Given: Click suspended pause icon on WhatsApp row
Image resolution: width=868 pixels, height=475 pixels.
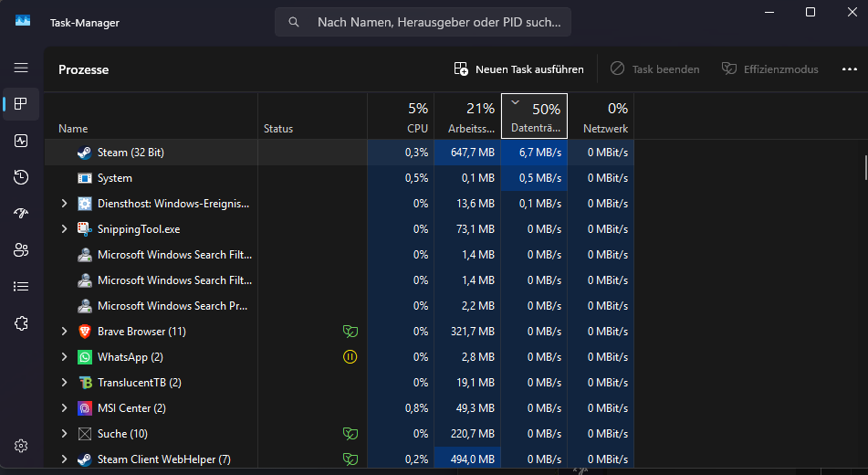Looking at the screenshot, I should 350,357.
